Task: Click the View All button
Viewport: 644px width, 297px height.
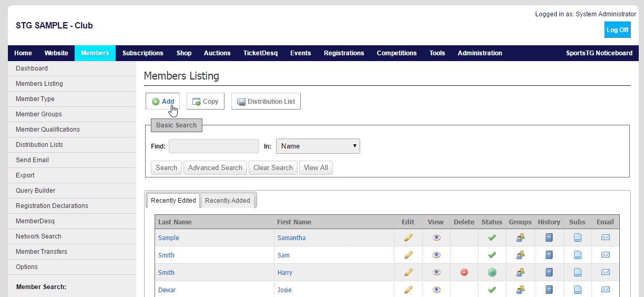Action: pos(316,167)
